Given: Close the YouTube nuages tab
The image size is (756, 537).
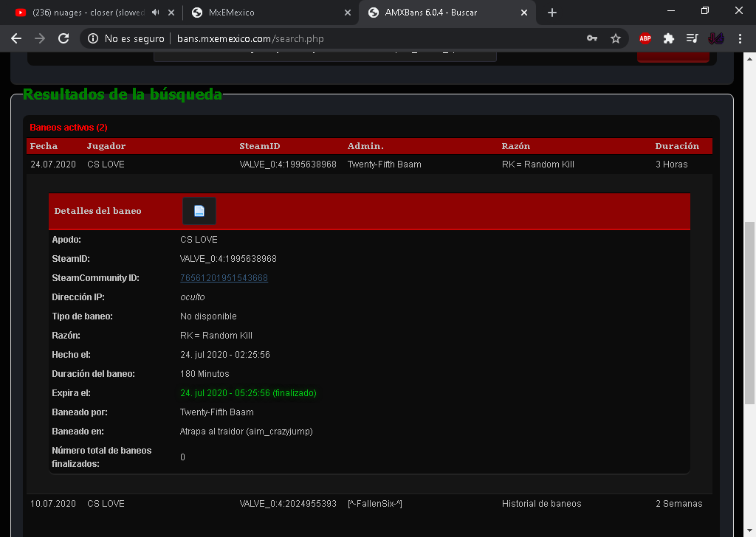Looking at the screenshot, I should tap(171, 13).
